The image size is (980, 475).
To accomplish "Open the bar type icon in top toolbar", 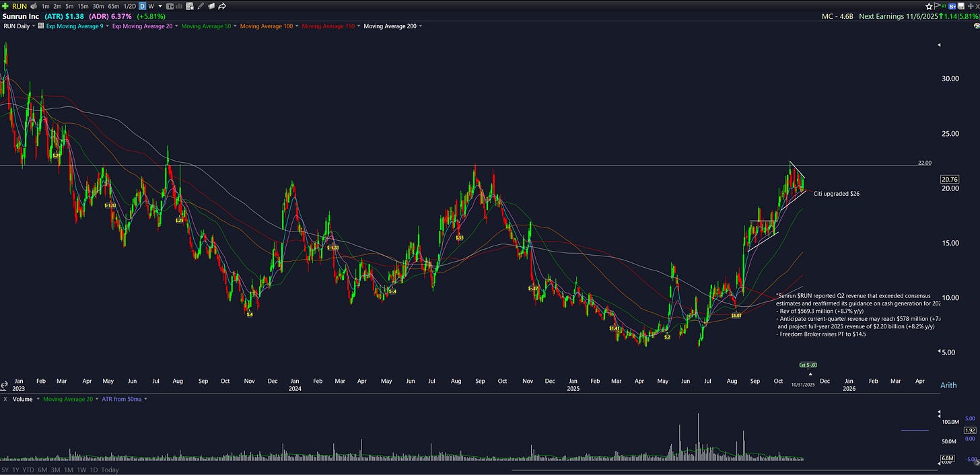I will [170, 6].
